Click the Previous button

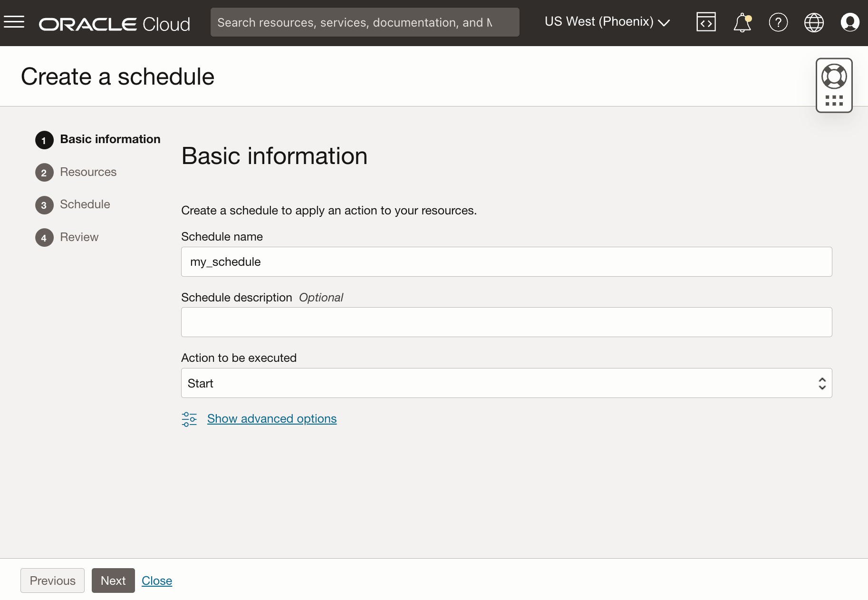[x=52, y=581]
